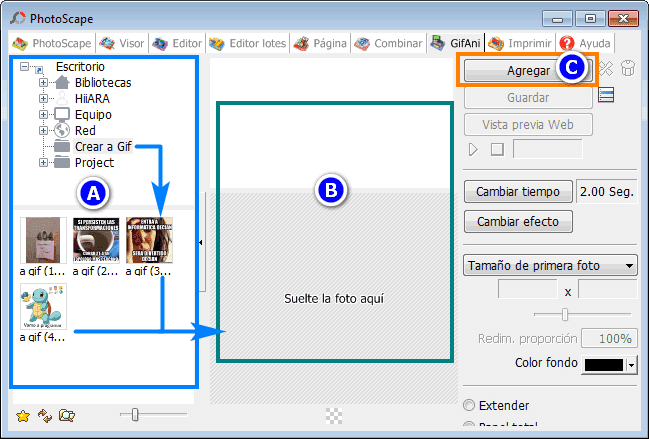
Task: Click the refresh arrows icon
Action: tap(45, 415)
